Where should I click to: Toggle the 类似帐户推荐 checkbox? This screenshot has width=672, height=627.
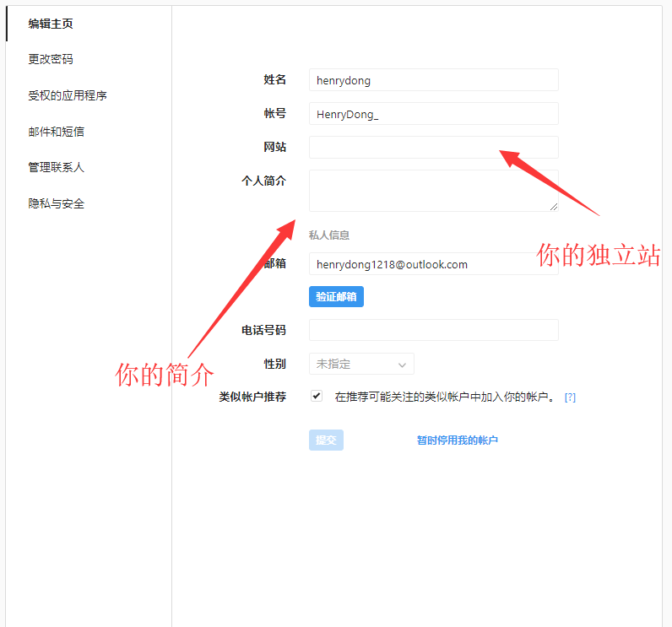click(317, 396)
